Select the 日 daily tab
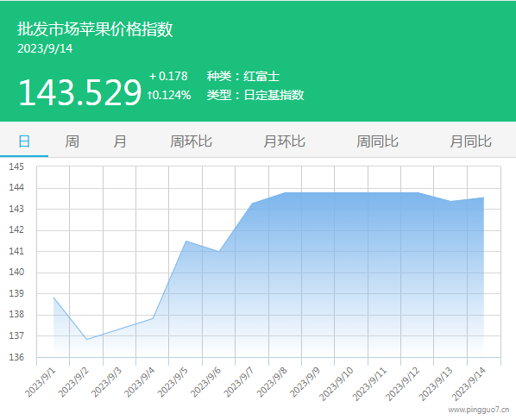Viewport: 516px width, 420px height. (x=24, y=141)
